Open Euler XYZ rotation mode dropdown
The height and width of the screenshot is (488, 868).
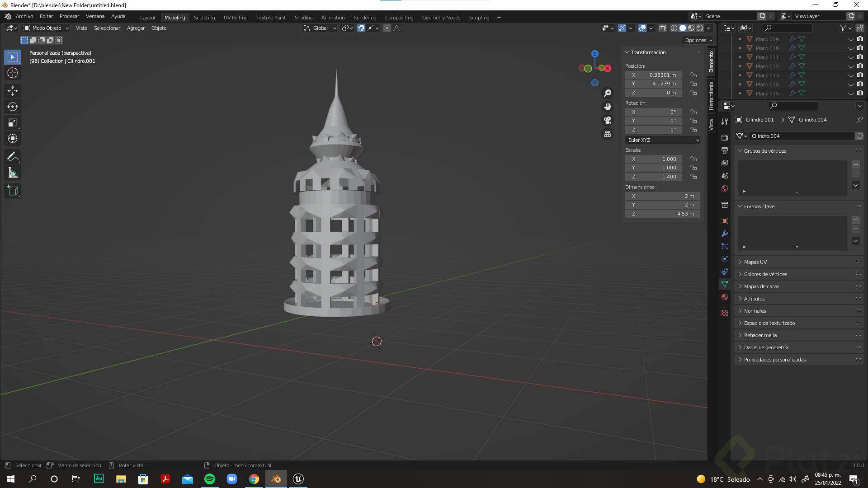(x=663, y=140)
